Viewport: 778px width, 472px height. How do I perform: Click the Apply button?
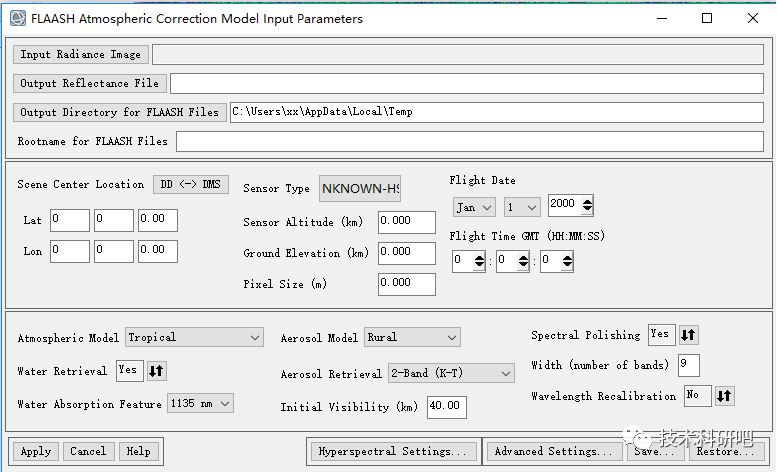click(36, 451)
